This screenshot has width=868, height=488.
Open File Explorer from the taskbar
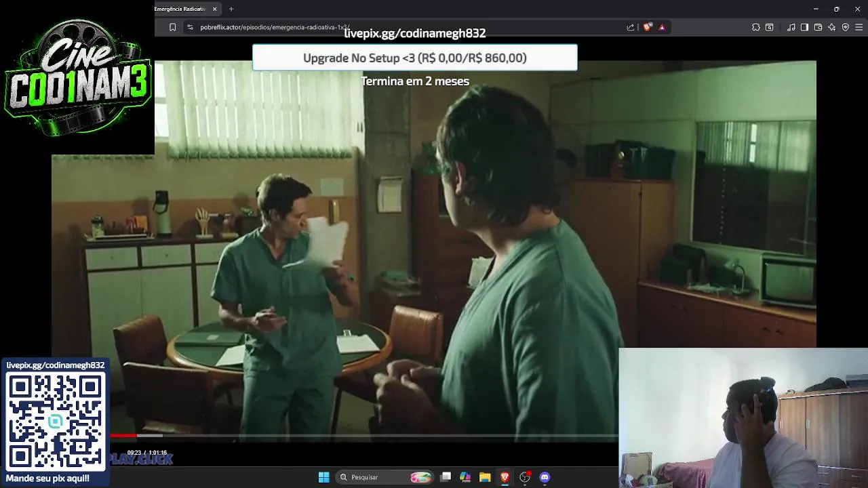485,477
